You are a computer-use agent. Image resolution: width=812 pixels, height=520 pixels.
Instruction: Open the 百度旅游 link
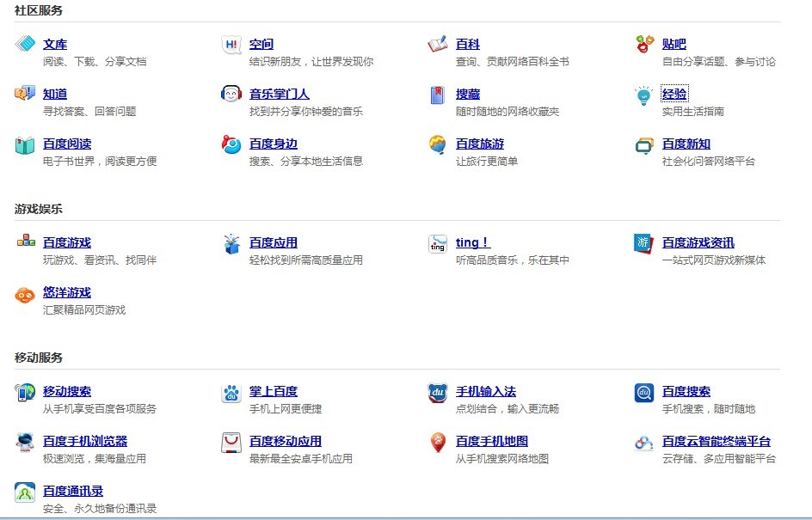(479, 144)
